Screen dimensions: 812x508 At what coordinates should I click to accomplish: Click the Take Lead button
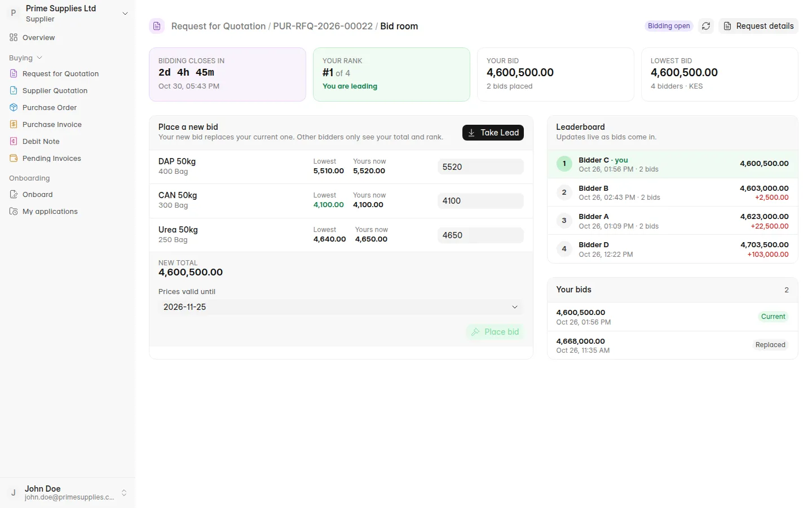pos(493,133)
